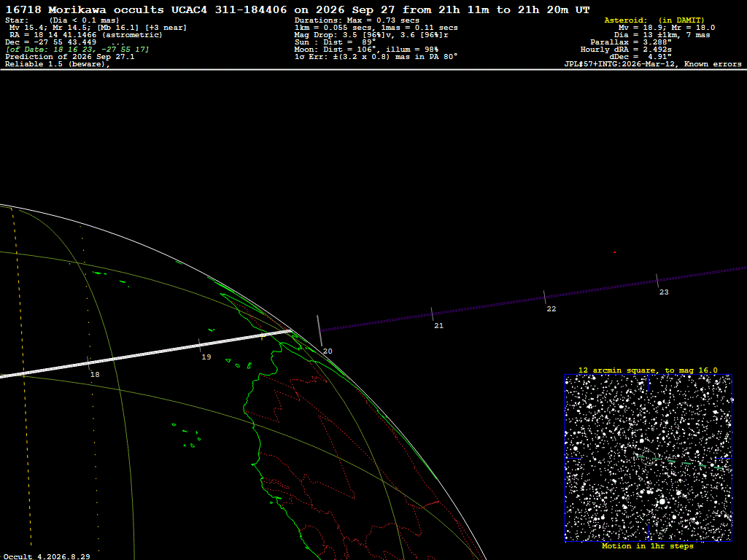Click the purple dotted off-Earth path line
Viewport: 747px width, 560px height.
[x=533, y=298]
